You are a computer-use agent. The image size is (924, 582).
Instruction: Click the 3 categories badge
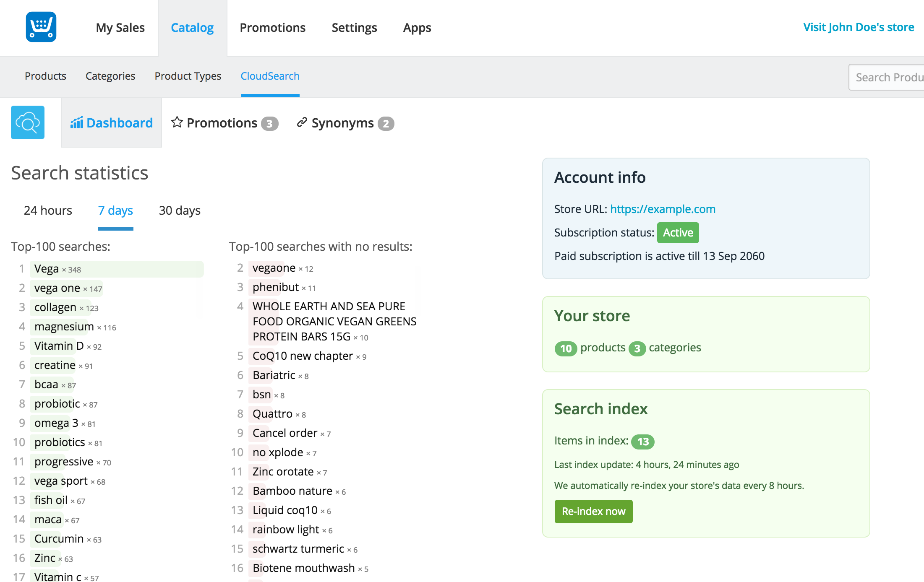(637, 348)
